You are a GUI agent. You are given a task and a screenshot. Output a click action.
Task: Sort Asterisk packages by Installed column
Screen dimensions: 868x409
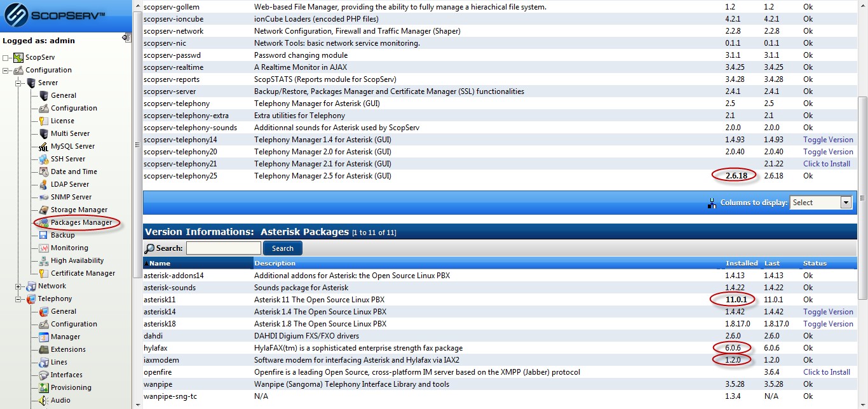(742, 263)
